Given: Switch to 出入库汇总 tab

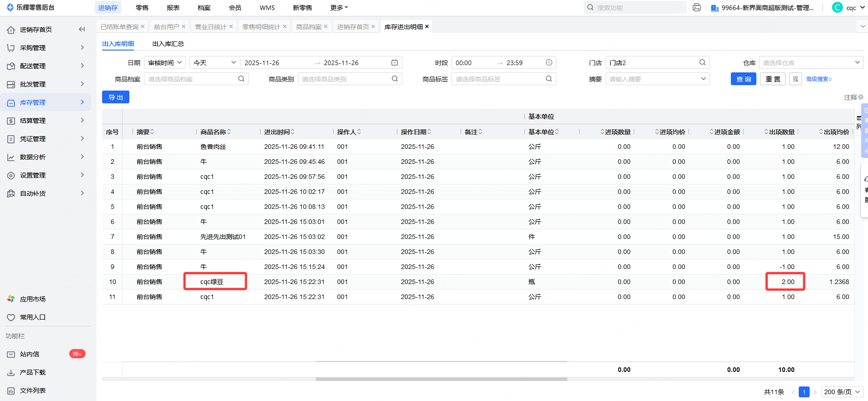Looking at the screenshot, I should click(168, 44).
